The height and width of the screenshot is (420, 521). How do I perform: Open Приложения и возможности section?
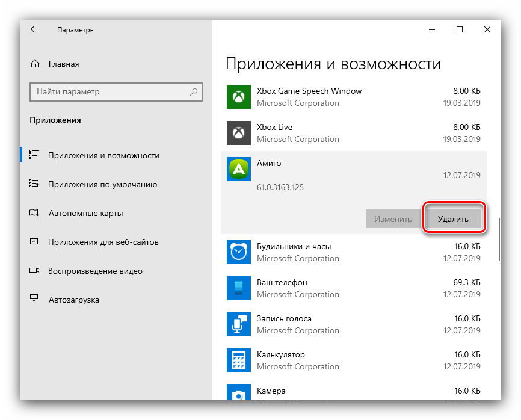point(103,155)
